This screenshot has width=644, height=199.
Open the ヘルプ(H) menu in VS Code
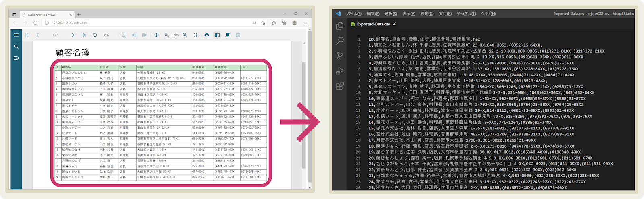[488, 14]
